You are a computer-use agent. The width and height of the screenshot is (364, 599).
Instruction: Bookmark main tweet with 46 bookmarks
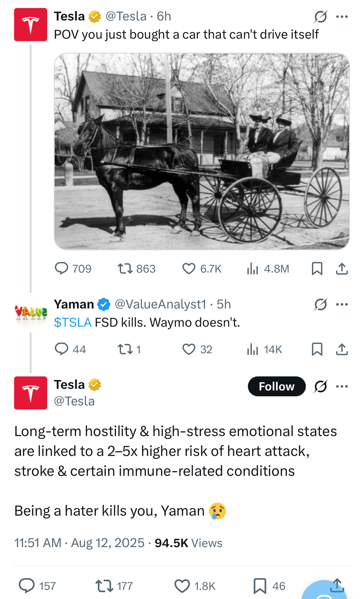(260, 586)
